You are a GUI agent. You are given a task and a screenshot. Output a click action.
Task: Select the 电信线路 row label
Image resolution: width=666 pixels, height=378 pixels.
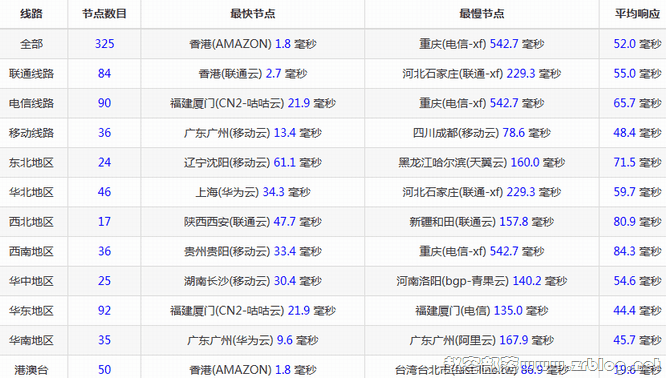click(31, 103)
